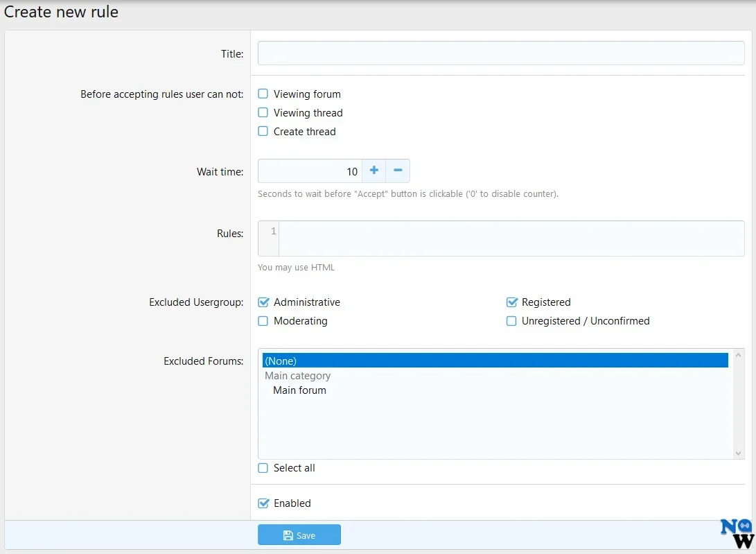756x554 pixels.
Task: Click the minus icon to decrease wait time
Action: (x=398, y=171)
